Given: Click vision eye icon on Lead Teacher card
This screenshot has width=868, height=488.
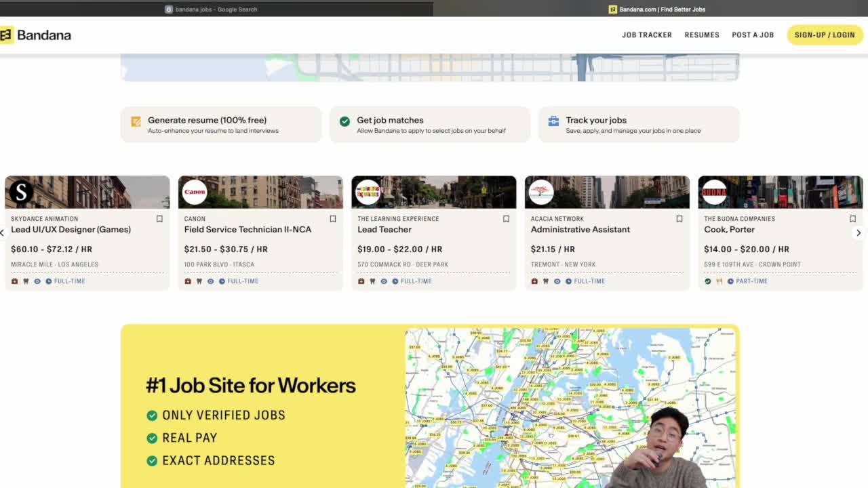Looking at the screenshot, I should (384, 281).
